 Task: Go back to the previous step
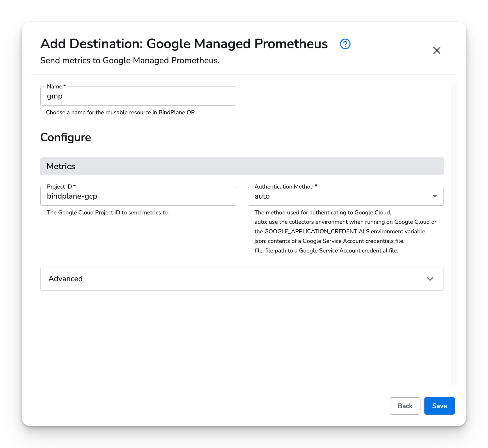pyautogui.click(x=405, y=406)
